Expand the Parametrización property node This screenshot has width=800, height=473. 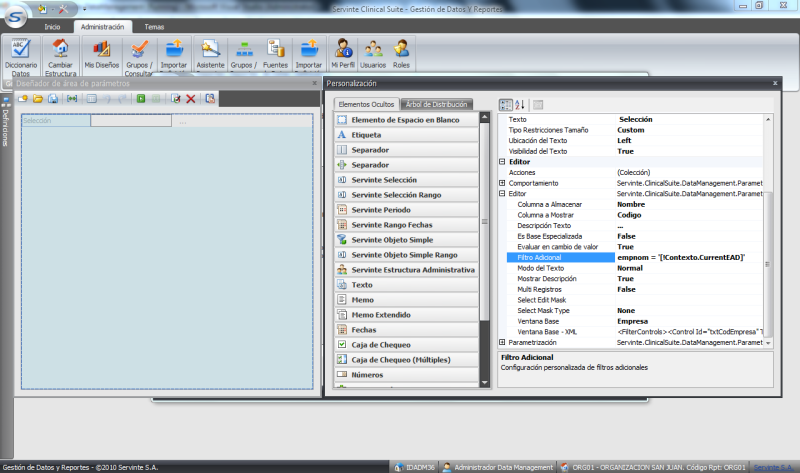coord(502,342)
